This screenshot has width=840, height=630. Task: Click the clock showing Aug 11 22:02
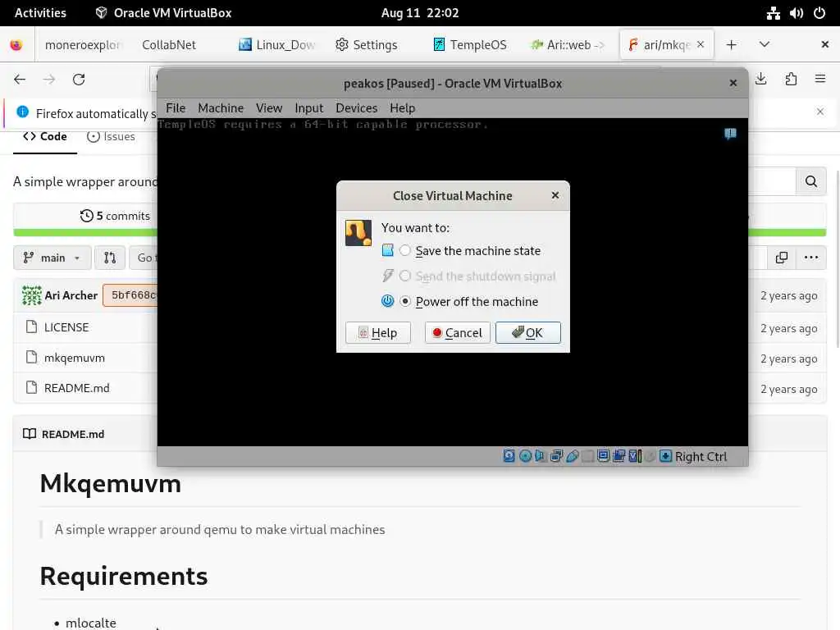click(x=420, y=13)
